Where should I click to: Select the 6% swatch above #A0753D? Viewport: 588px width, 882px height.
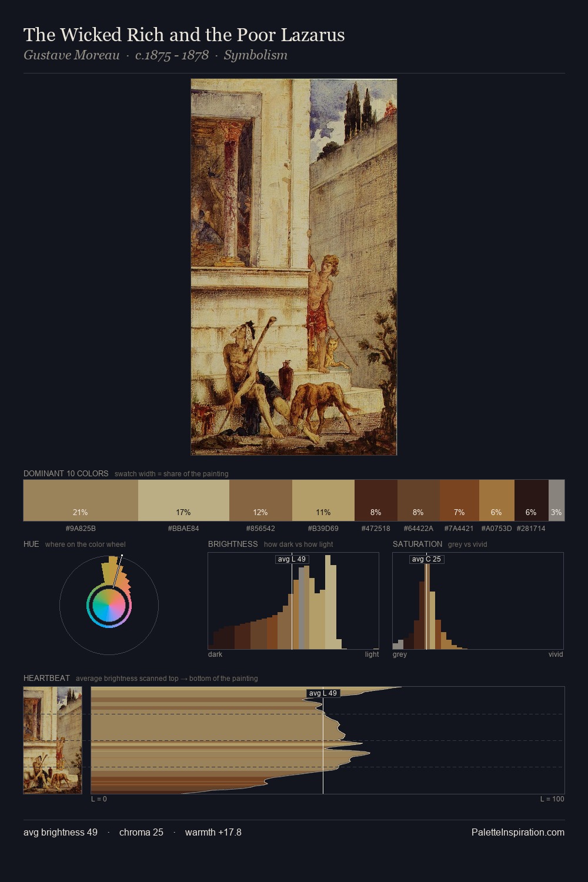[x=497, y=500]
